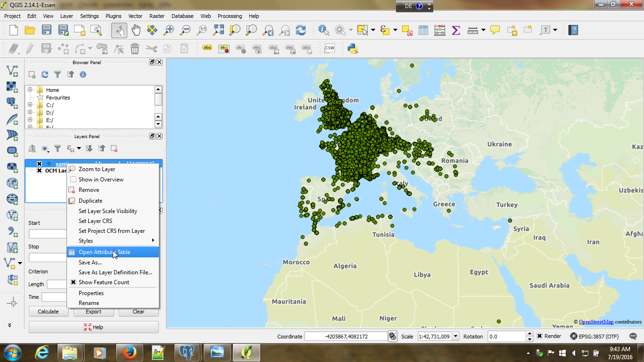The image size is (644, 362).
Task: Choose Set Layer CRS in context menu
Action: coord(113,221)
